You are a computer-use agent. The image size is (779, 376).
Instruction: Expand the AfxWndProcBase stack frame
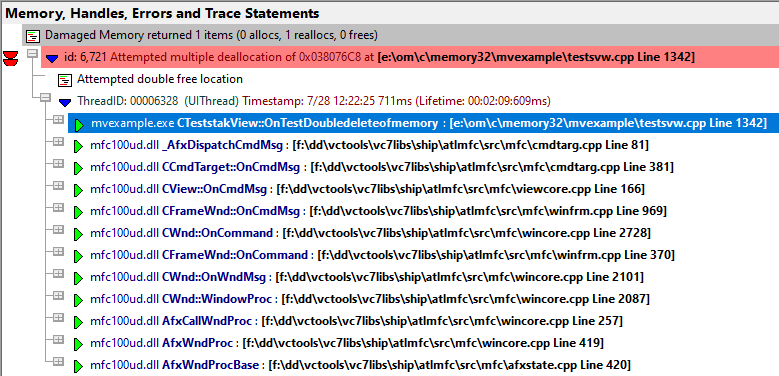58,361
